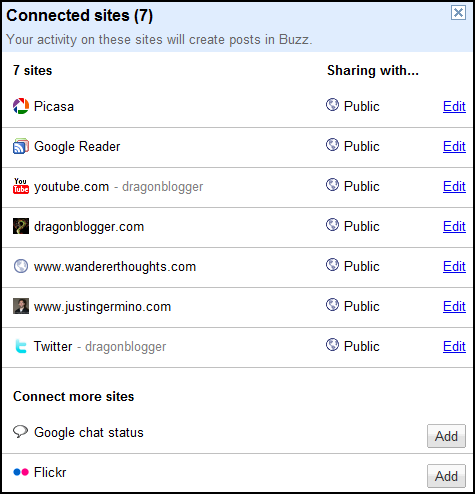Click the Flickr two-dot icon

[21, 472]
